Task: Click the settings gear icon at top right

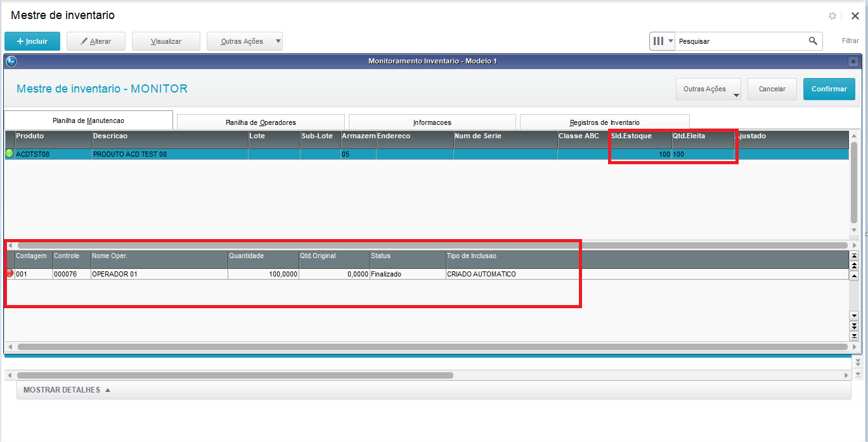Action: [x=832, y=16]
